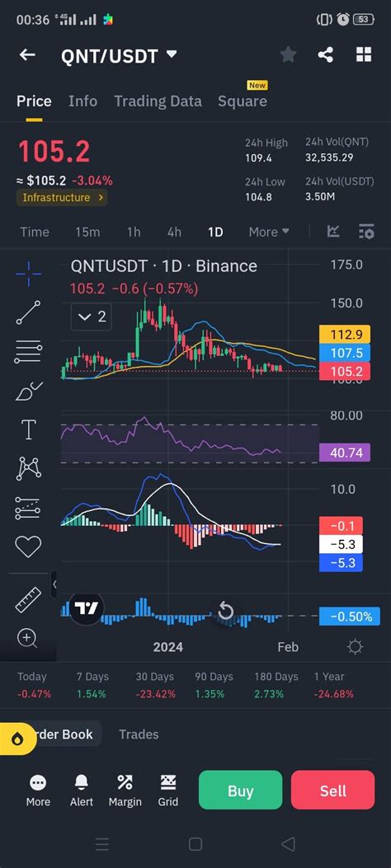Expand the collapsed indicators legend
391x868 pixels.
pos(92,317)
